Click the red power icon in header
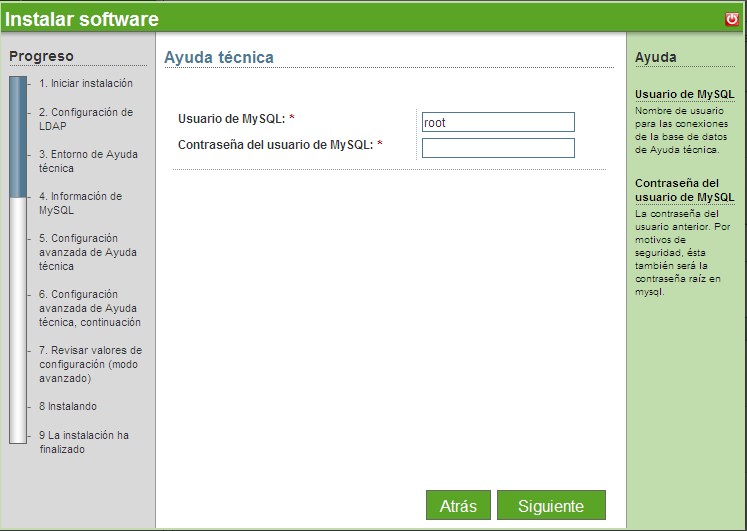The image size is (747, 531). click(x=732, y=19)
